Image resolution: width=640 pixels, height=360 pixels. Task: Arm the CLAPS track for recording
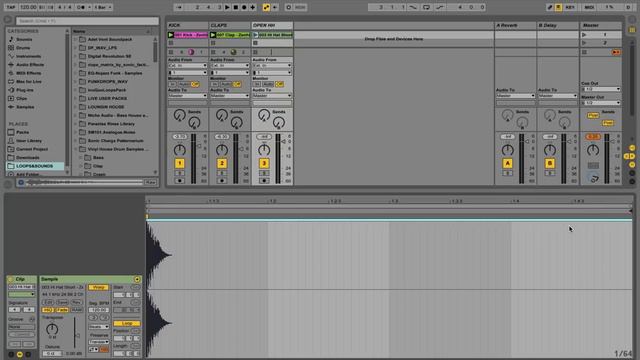click(222, 180)
